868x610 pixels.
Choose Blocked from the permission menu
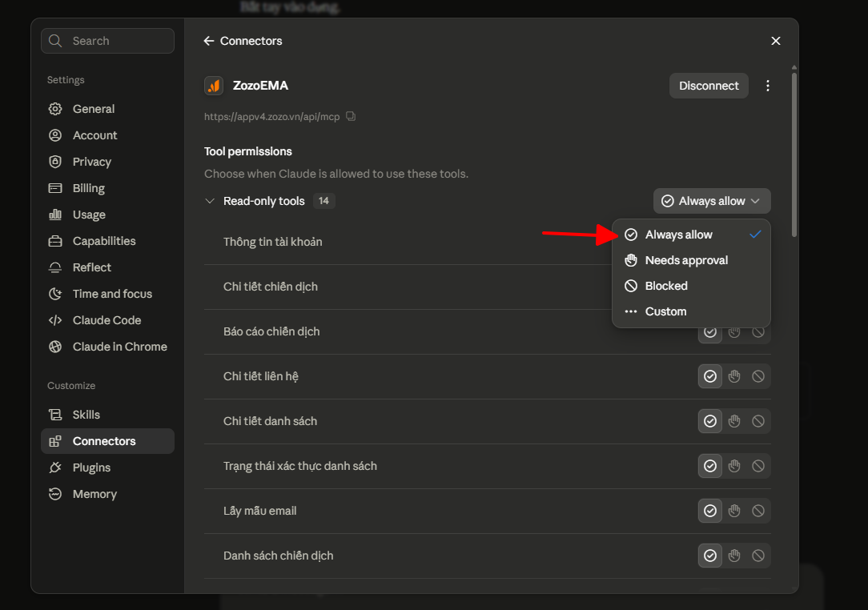click(691, 286)
